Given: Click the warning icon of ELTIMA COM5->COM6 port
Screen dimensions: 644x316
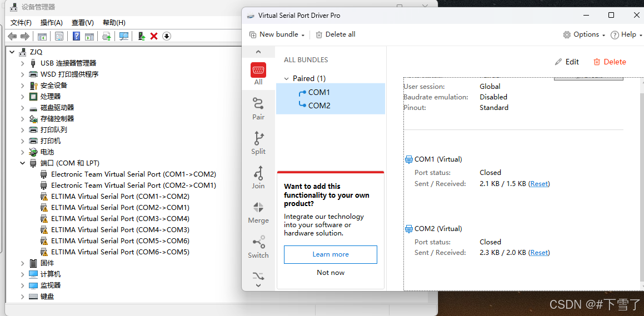Looking at the screenshot, I should [x=44, y=240].
